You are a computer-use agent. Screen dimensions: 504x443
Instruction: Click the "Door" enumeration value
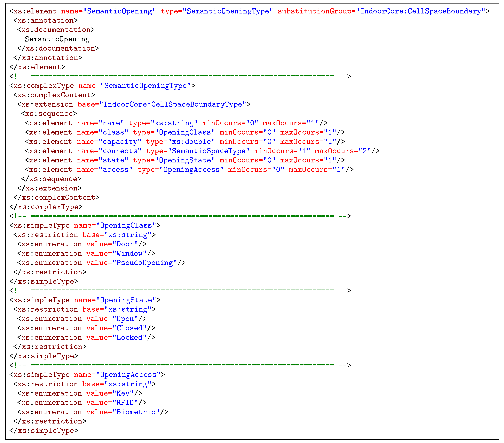[x=125, y=244]
